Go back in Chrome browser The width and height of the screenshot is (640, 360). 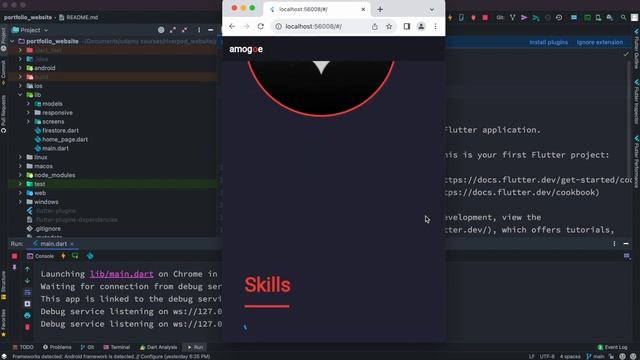point(232,26)
